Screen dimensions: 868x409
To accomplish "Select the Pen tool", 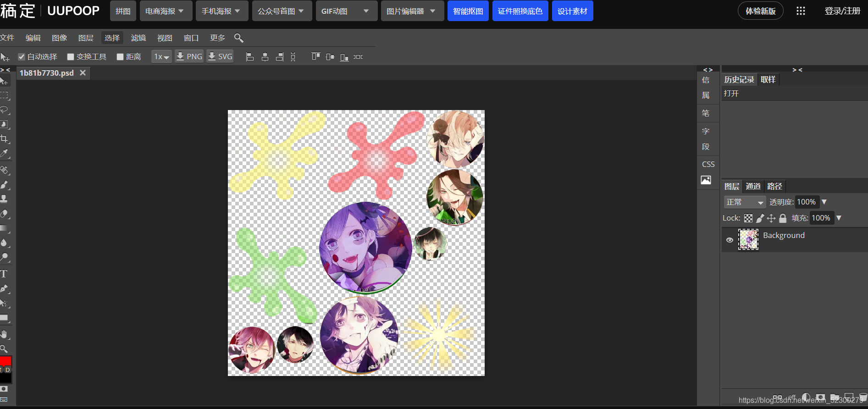I will tap(4, 288).
